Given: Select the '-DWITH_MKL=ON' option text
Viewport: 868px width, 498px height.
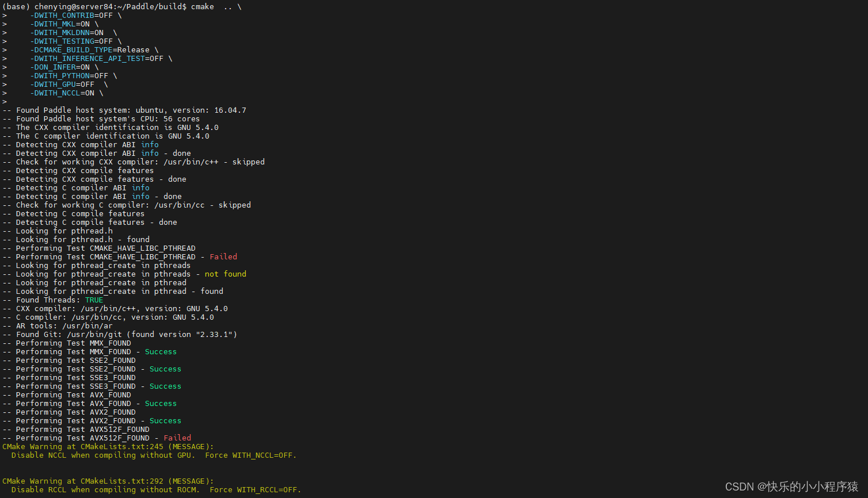Looking at the screenshot, I should tap(60, 24).
